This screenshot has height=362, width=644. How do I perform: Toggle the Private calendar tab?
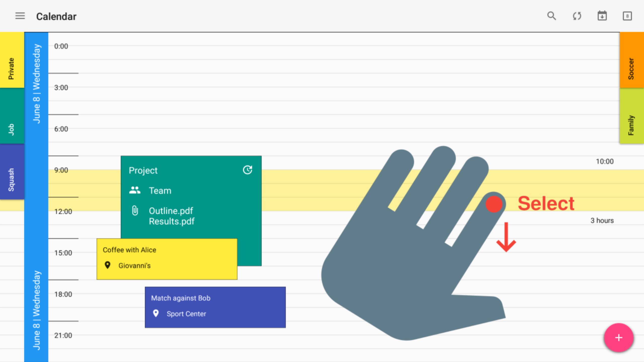click(x=12, y=60)
